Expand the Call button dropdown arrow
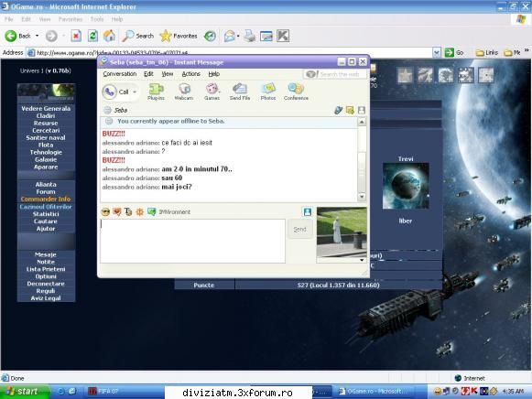Viewport: 532px width, 399px height. pos(135,92)
